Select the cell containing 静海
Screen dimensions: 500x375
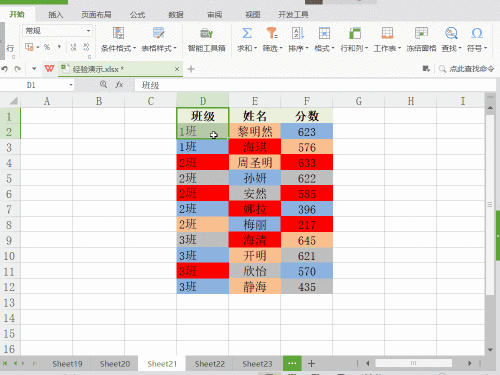coord(255,287)
